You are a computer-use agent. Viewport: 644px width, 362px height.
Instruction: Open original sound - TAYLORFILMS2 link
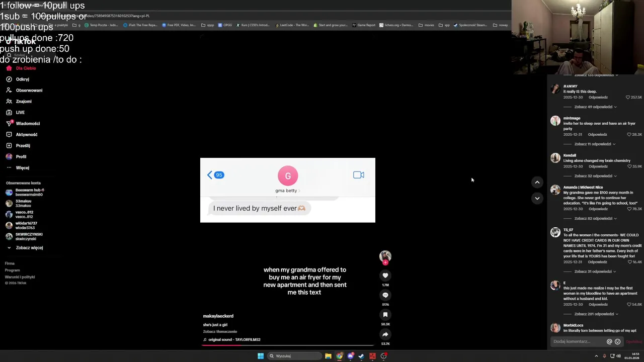coord(231,340)
